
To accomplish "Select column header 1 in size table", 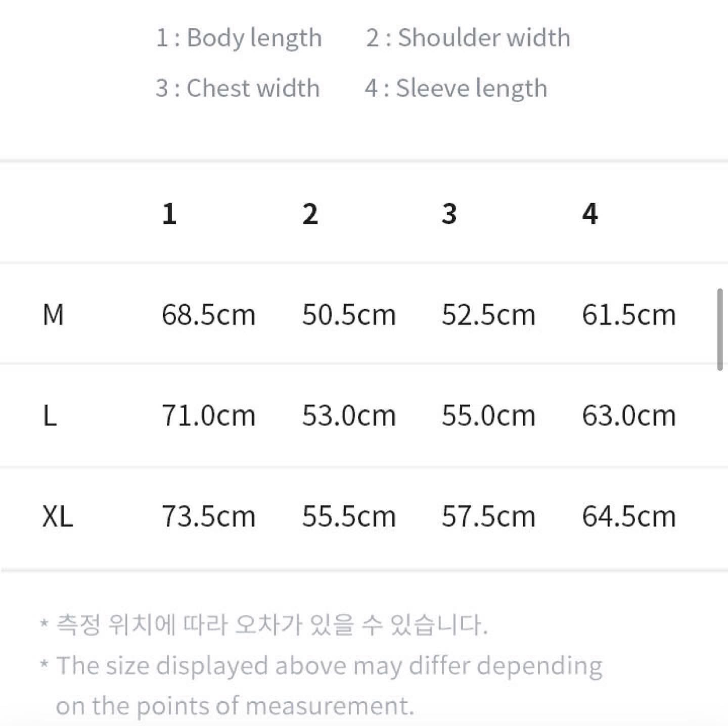I will click(169, 214).
